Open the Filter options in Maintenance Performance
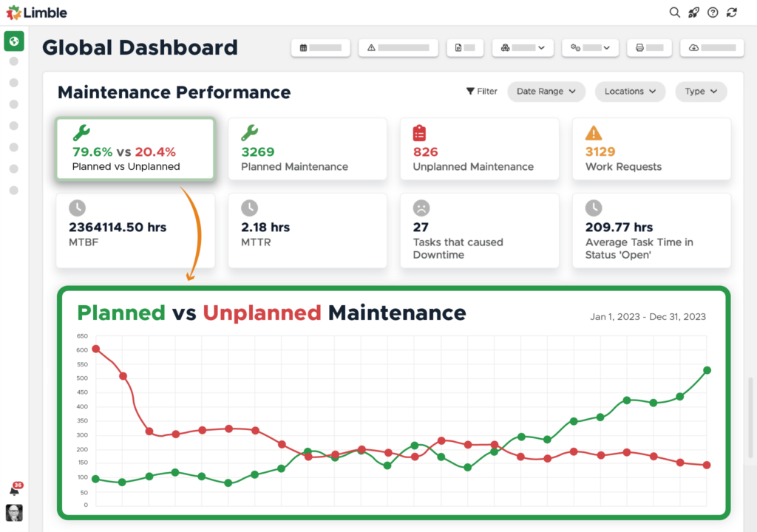This screenshot has height=532, width=757. (x=481, y=91)
